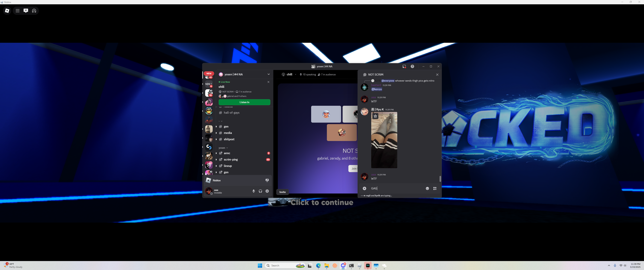Open Discord help question mark icon

tap(412, 66)
